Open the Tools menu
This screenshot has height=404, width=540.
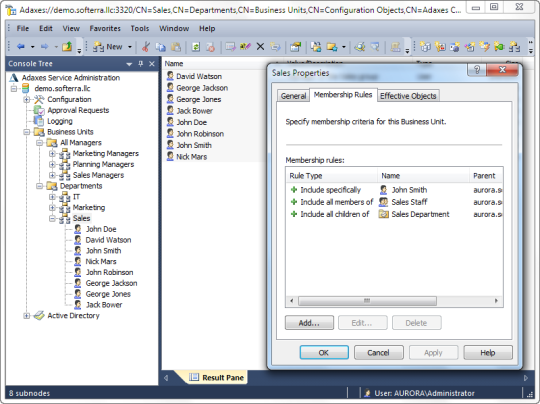click(x=139, y=29)
